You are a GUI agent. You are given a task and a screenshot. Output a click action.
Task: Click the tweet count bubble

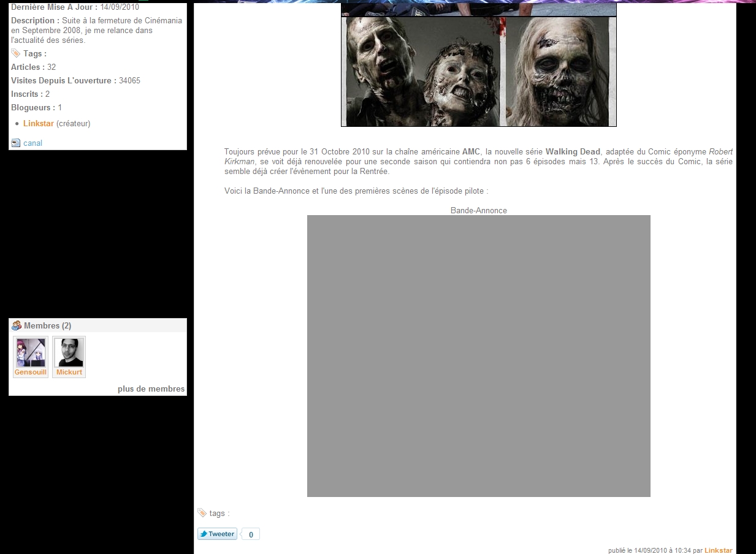250,534
